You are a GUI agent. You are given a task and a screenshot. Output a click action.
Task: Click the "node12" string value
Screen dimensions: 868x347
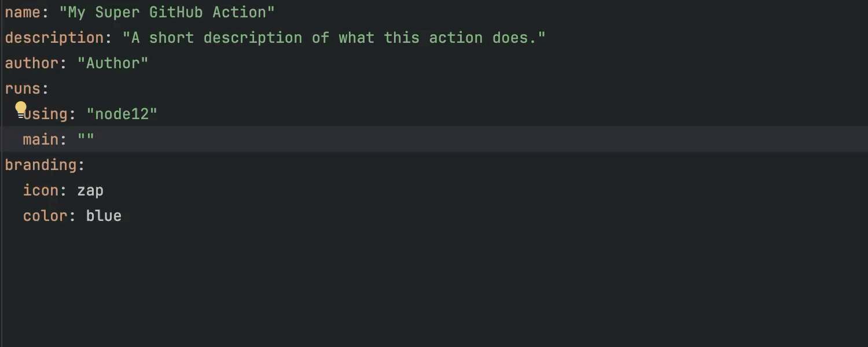click(x=122, y=114)
